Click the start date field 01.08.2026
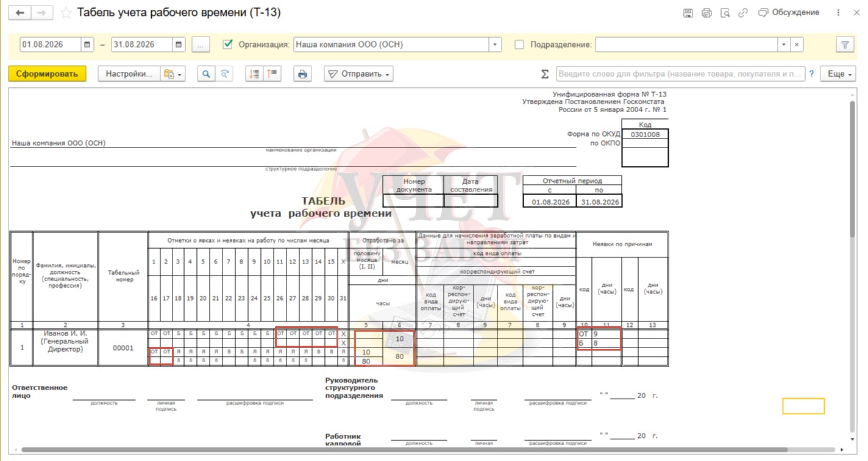 [51, 45]
